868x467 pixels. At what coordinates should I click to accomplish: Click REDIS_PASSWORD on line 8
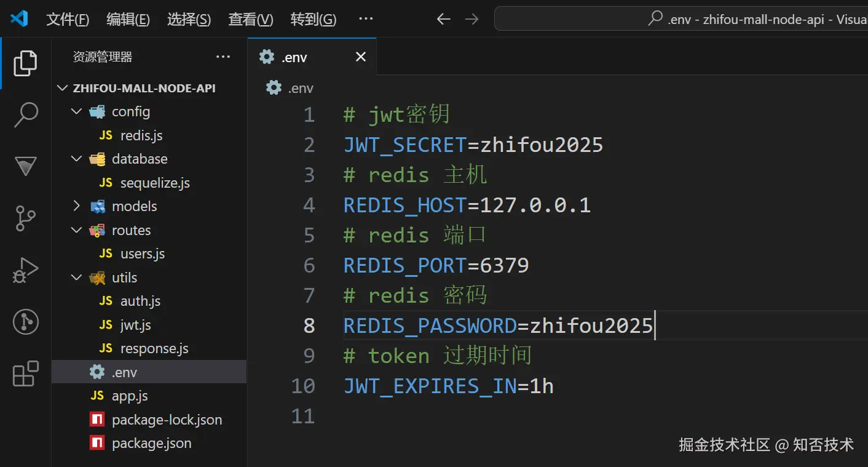click(x=430, y=326)
